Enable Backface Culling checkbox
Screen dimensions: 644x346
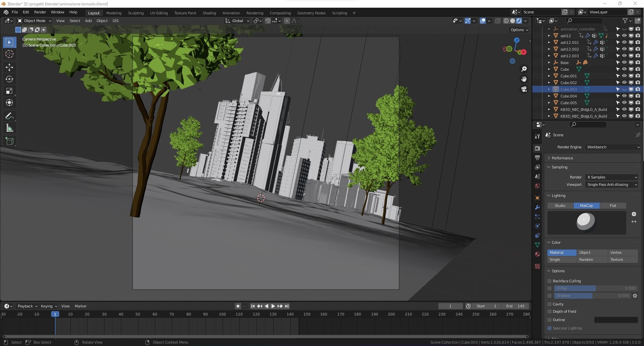click(549, 281)
